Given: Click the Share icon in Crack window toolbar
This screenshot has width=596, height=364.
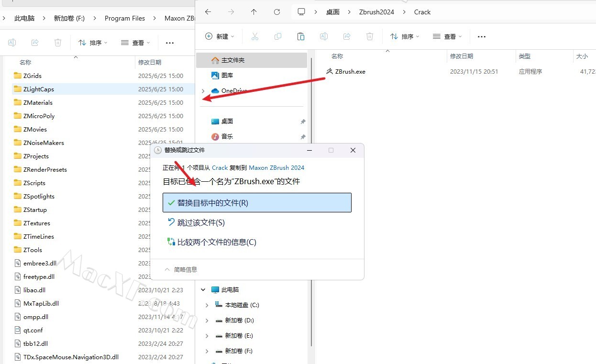Looking at the screenshot, I should coord(347,36).
